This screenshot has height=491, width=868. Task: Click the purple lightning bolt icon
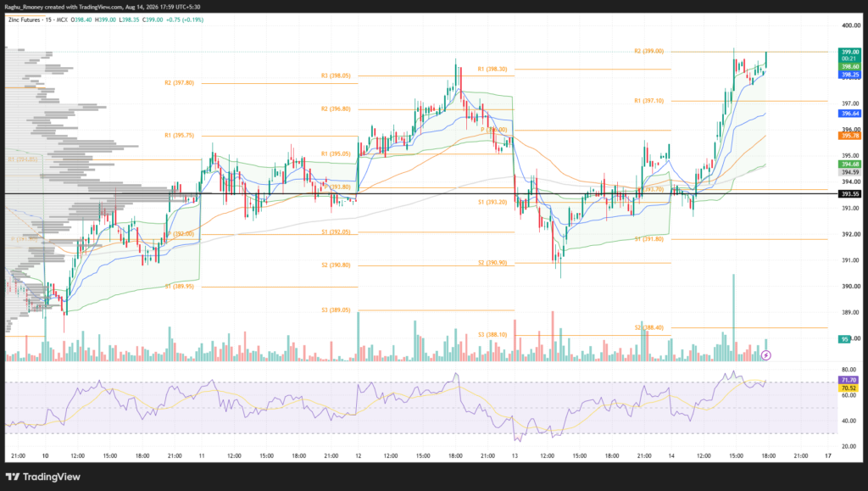pos(765,355)
